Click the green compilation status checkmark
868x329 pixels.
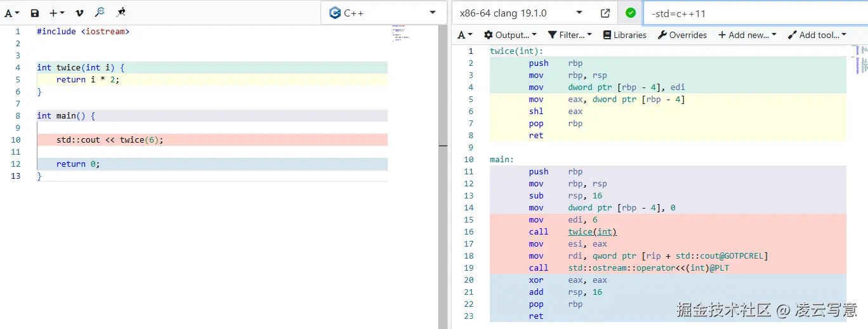tap(630, 13)
